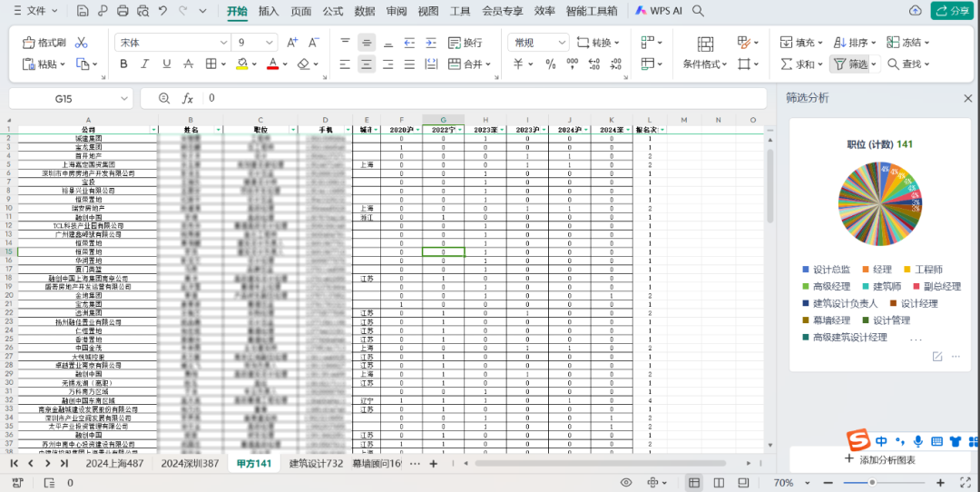Toggle wrap text (换行)
This screenshot has height=492, width=980.
click(x=465, y=43)
